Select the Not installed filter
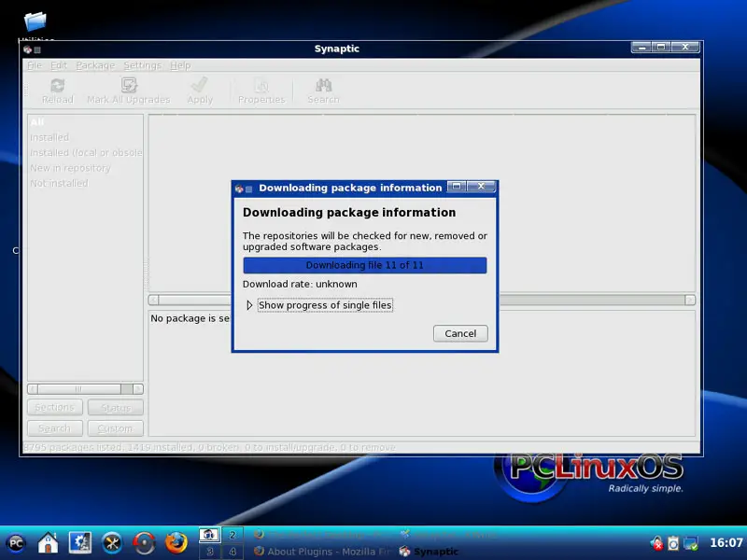Viewport: 747px width, 560px height. point(85,183)
